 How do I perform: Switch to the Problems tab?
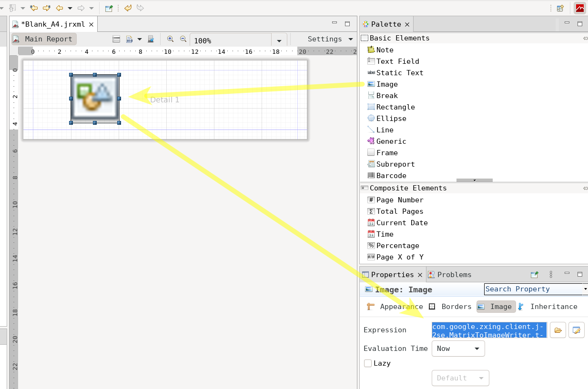[454, 275]
